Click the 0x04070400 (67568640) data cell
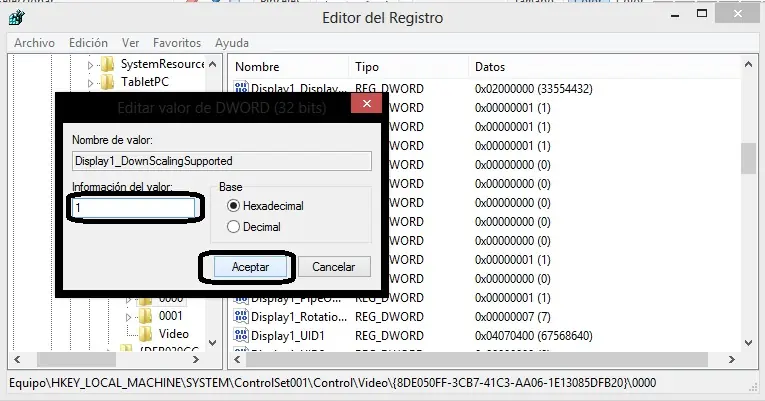Image resolution: width=765 pixels, height=401 pixels. tap(534, 336)
